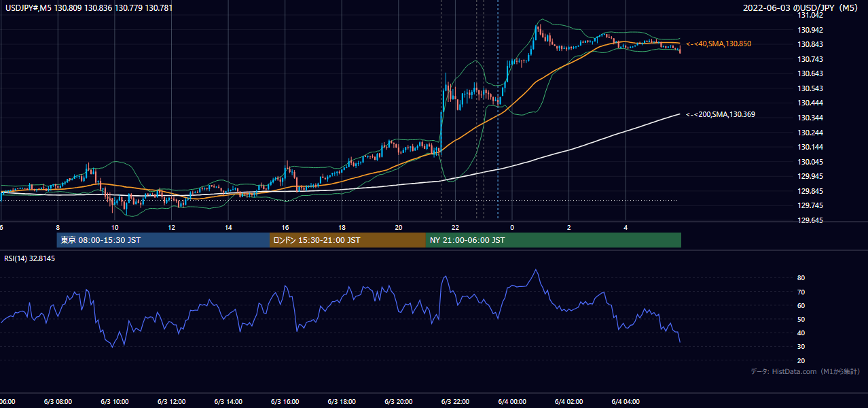Select the 東京 08:00-15:30 JST session bar

click(163, 240)
